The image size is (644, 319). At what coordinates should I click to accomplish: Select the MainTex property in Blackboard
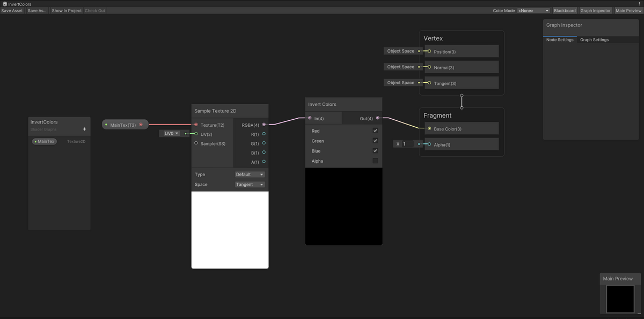(x=44, y=141)
